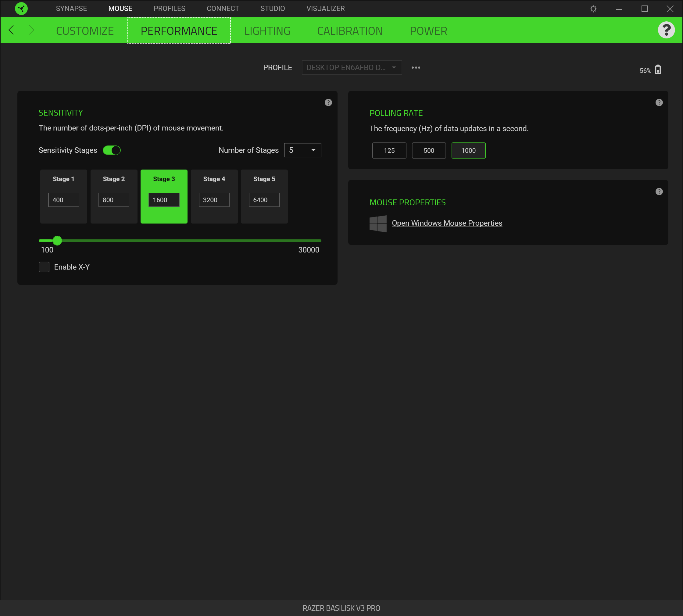
Task: Show Sensitivity help tooltip icon
Action: [x=328, y=102]
